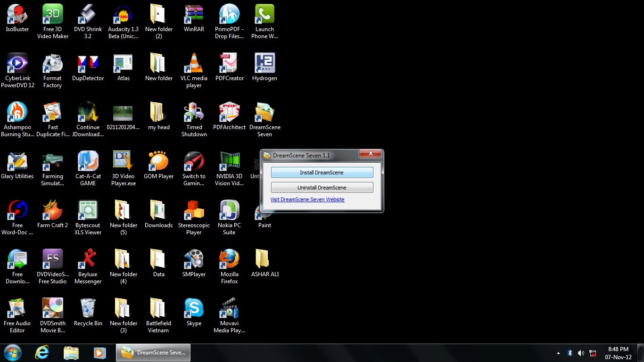644x362 pixels.
Task: Select the Free Word-Doc icon
Action: [x=17, y=218]
